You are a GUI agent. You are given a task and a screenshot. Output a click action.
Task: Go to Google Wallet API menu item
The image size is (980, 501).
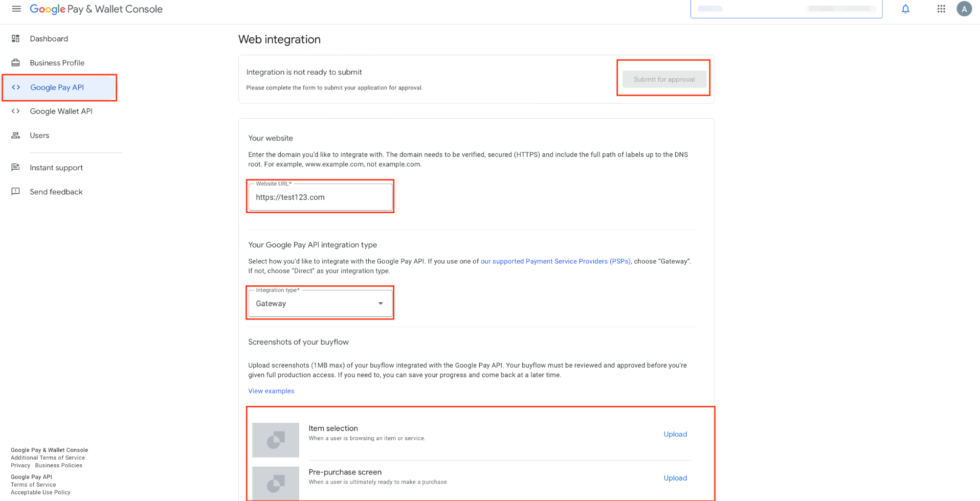click(61, 111)
